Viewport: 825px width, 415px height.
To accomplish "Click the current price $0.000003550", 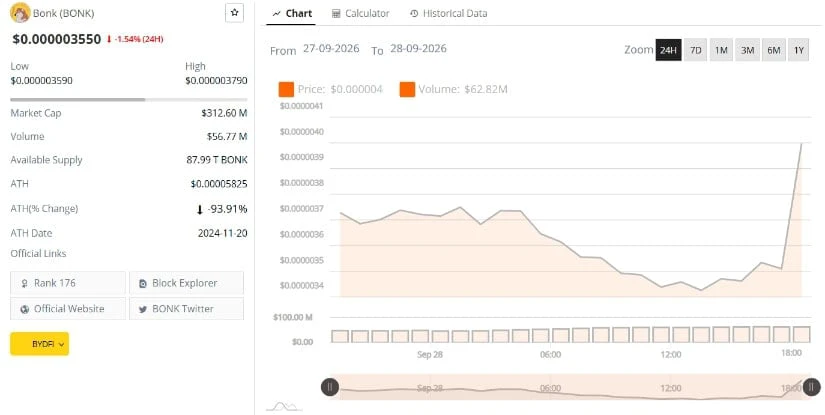I will pos(57,39).
